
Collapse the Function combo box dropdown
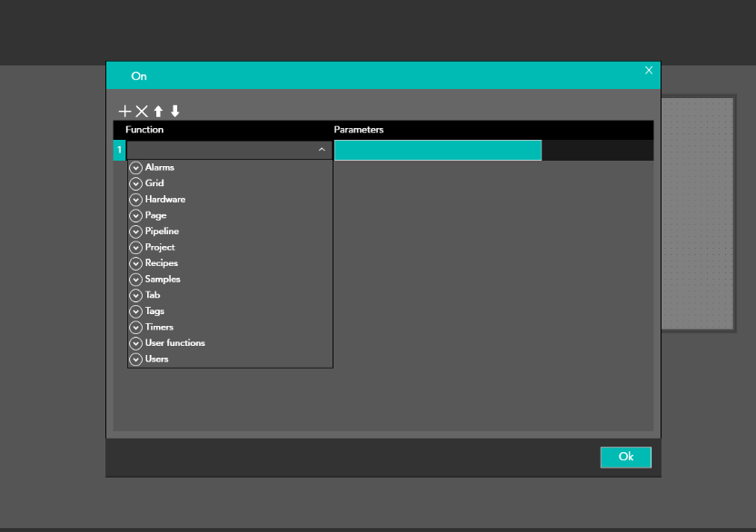(321, 150)
